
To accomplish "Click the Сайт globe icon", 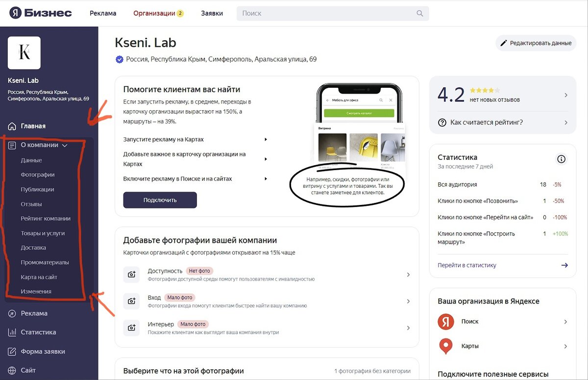I will coord(12,370).
